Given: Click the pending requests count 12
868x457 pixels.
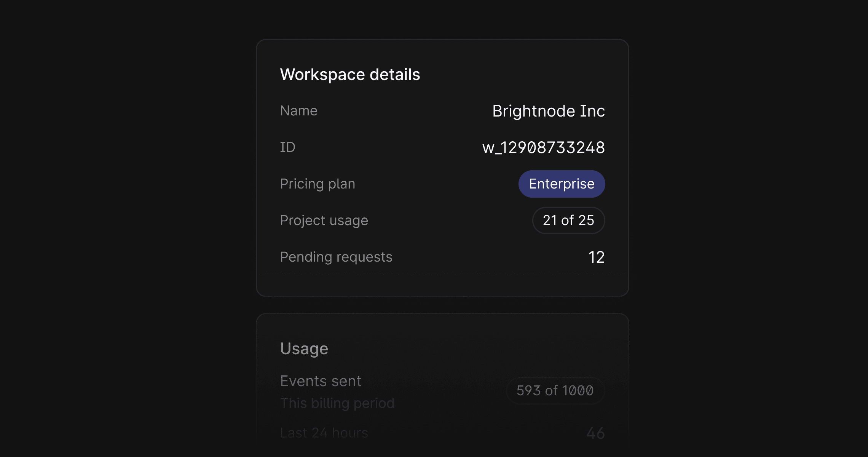Looking at the screenshot, I should [x=596, y=257].
